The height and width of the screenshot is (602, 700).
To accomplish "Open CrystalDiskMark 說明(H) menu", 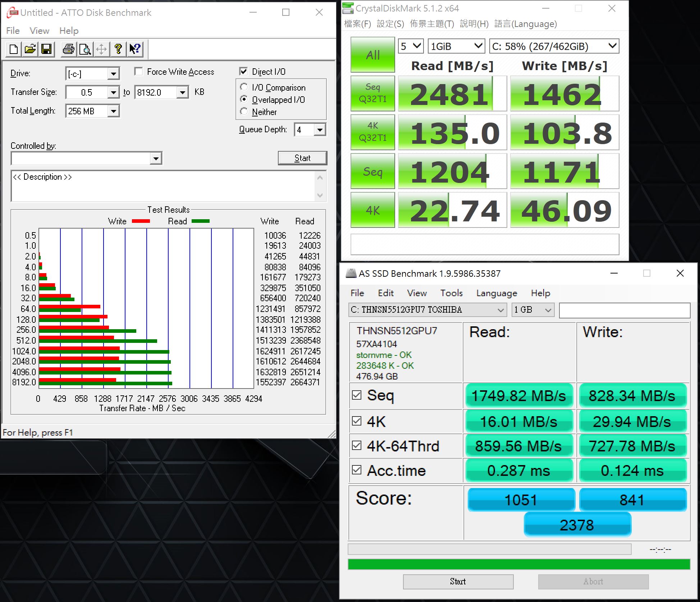I will coord(474,24).
